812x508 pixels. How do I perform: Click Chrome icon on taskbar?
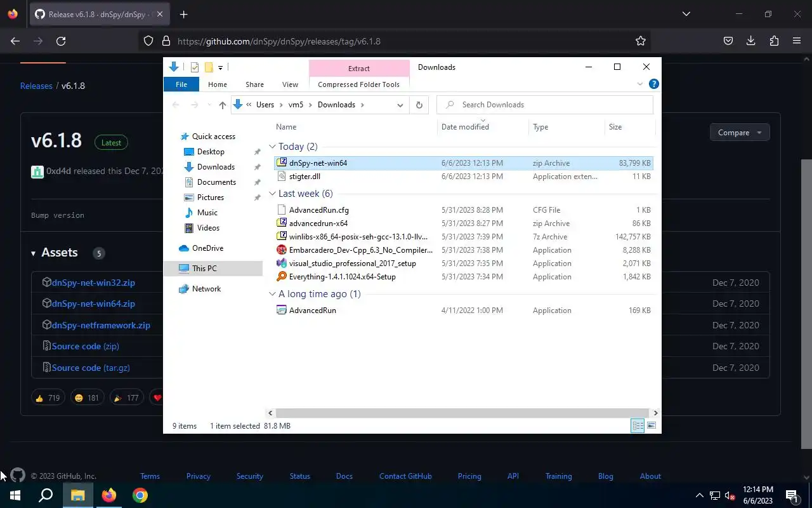click(x=140, y=495)
